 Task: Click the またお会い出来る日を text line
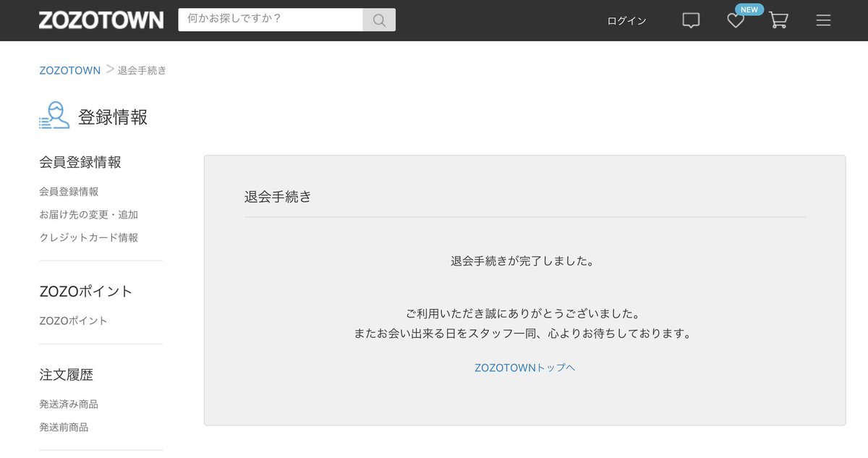pos(524,334)
